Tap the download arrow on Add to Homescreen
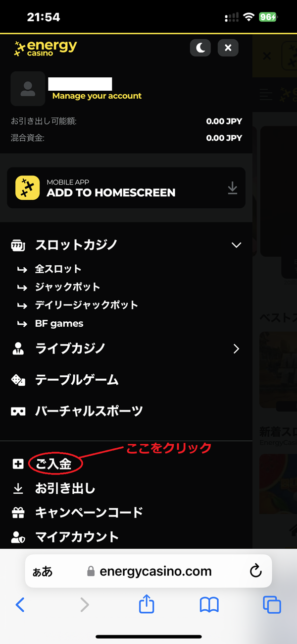The width and height of the screenshot is (297, 644). click(x=232, y=188)
